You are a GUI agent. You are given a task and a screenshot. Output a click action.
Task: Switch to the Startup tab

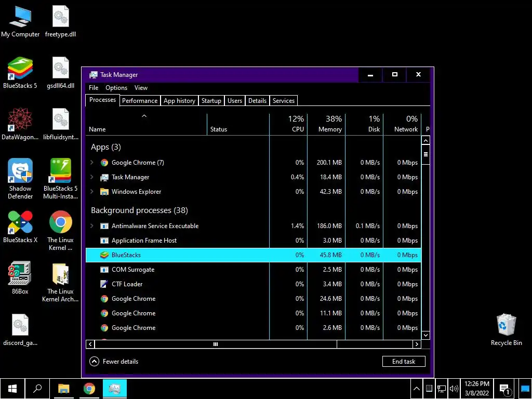[x=211, y=101]
